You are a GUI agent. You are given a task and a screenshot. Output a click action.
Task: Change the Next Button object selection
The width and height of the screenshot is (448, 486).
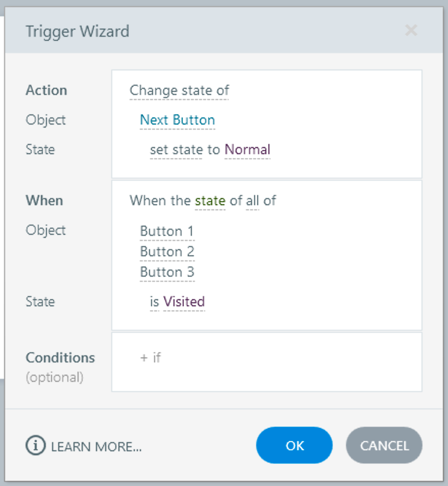(177, 120)
